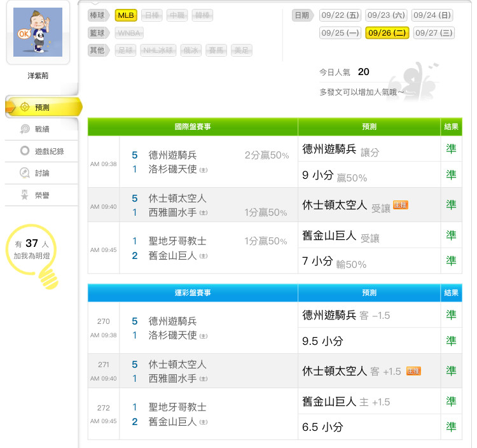Select the MLB league filter
Screen dimensions: 477x448
click(x=126, y=15)
